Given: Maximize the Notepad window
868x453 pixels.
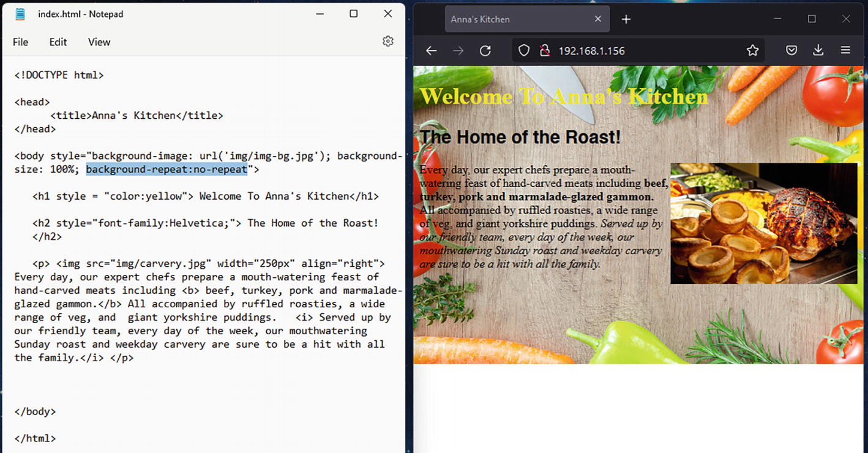Looking at the screenshot, I should 353,14.
